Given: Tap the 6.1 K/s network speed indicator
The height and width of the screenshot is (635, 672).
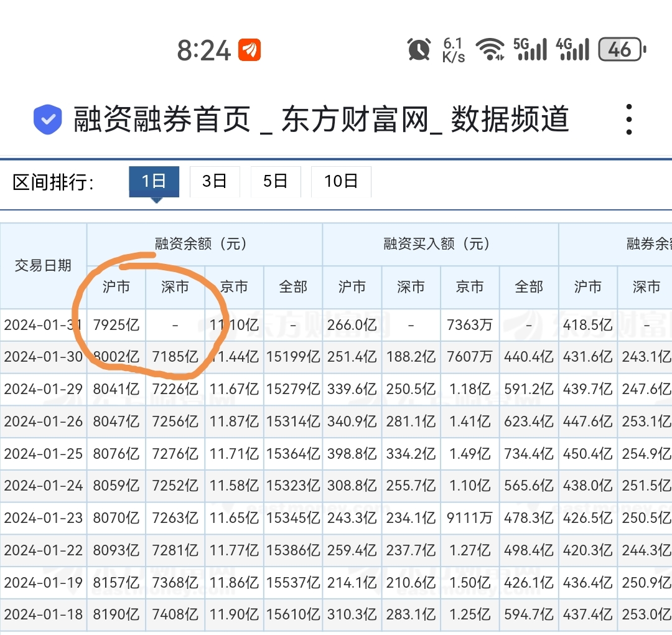Looking at the screenshot, I should click(x=454, y=50).
